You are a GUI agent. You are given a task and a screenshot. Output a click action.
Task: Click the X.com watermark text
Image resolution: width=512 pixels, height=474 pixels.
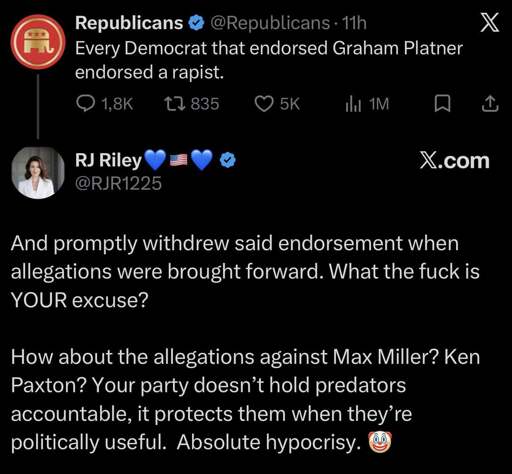click(x=455, y=161)
